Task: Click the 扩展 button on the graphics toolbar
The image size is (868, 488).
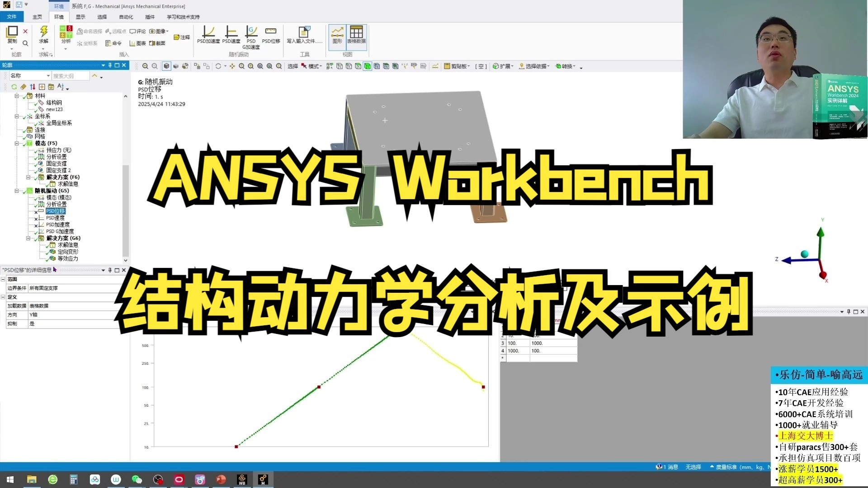Action: click(503, 66)
